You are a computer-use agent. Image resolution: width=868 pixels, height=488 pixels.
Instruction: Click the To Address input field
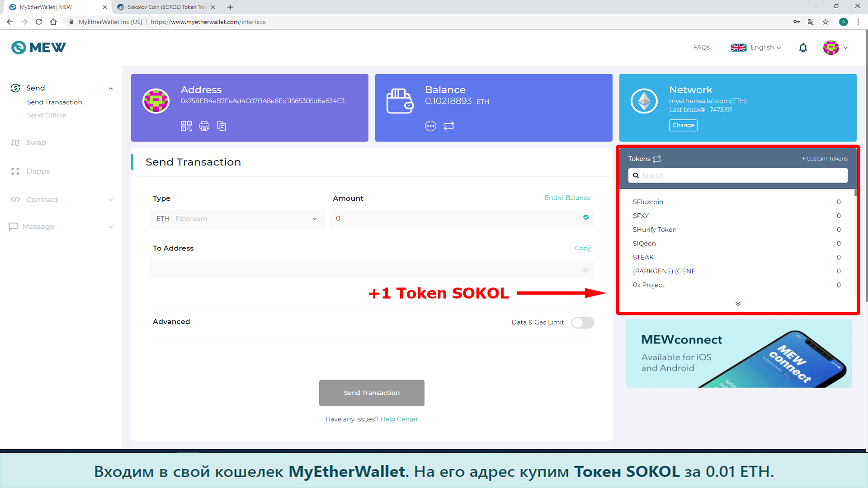[x=372, y=268]
